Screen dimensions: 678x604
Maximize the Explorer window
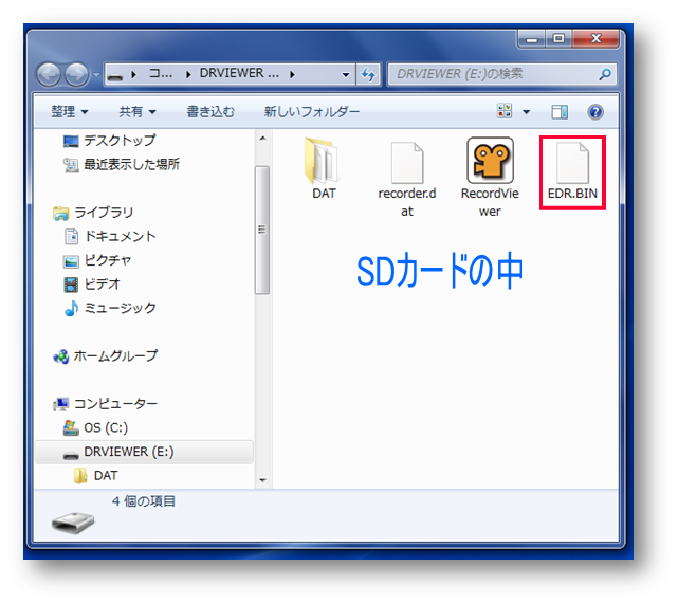558,39
